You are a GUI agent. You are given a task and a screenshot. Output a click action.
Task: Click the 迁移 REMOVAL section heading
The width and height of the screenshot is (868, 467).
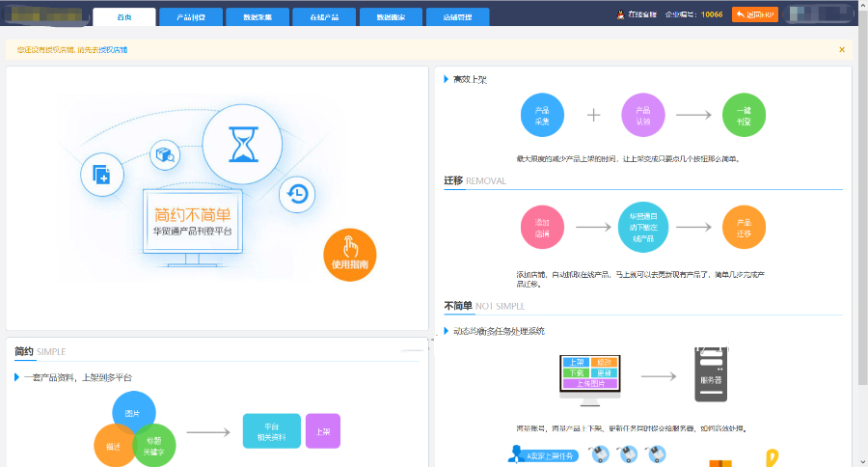tap(475, 180)
